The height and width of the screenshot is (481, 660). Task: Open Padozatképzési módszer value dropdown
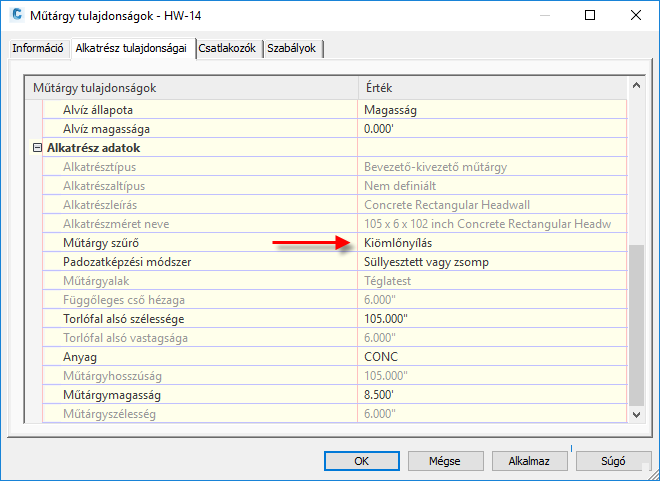coord(492,262)
